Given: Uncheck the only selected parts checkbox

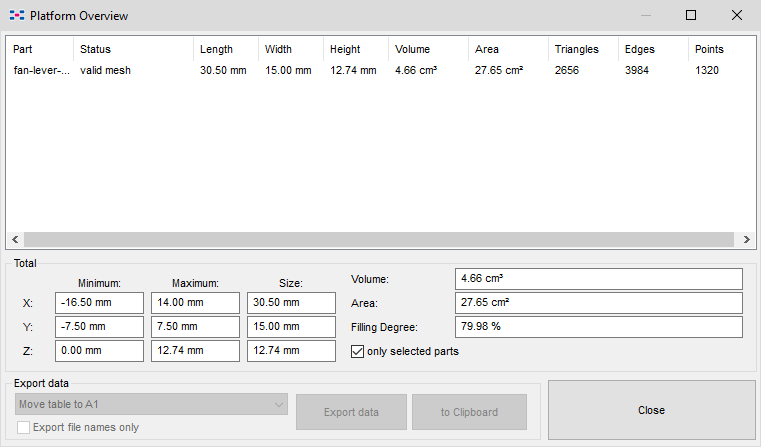Looking at the screenshot, I should [357, 351].
